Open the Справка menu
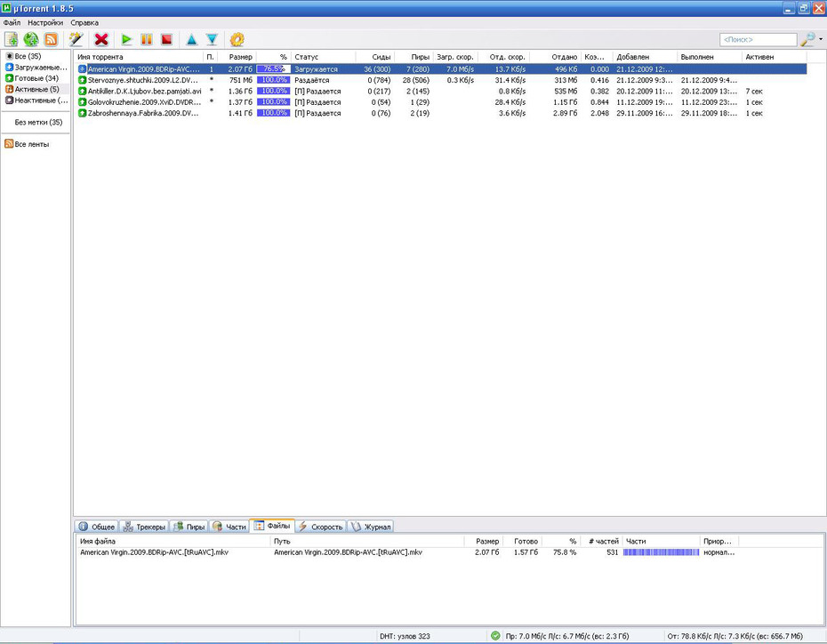 84,22
